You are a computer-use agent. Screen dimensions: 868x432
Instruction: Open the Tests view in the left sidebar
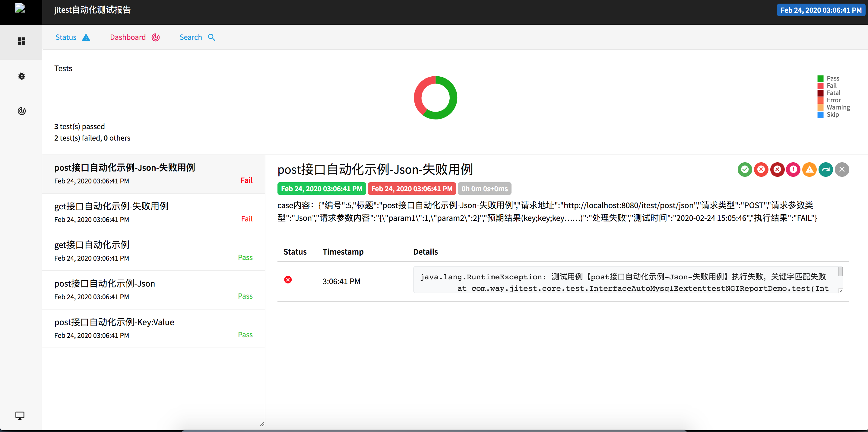(x=21, y=41)
